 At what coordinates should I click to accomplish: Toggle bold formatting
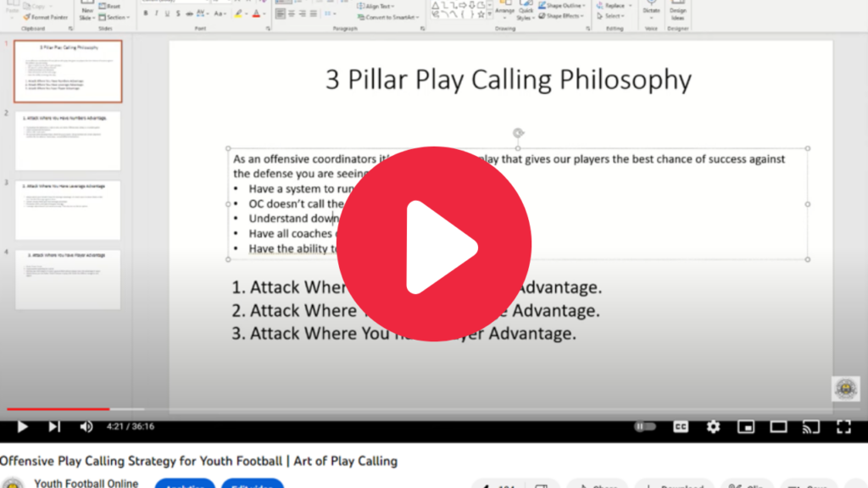tap(146, 14)
